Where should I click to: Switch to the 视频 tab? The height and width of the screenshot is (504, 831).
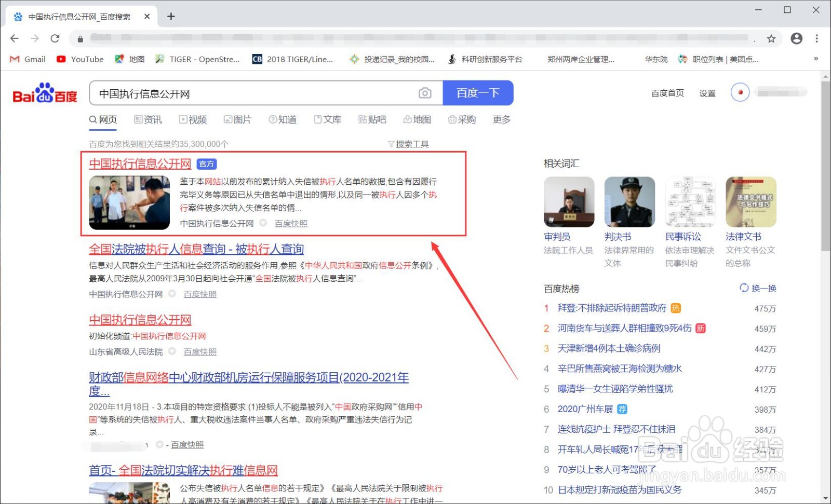[193, 119]
